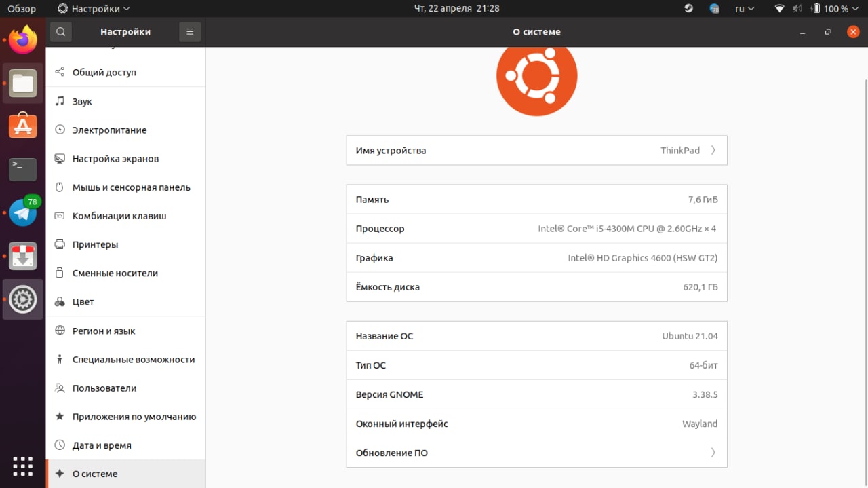Click the music note icon beside Звук

coord(60,101)
